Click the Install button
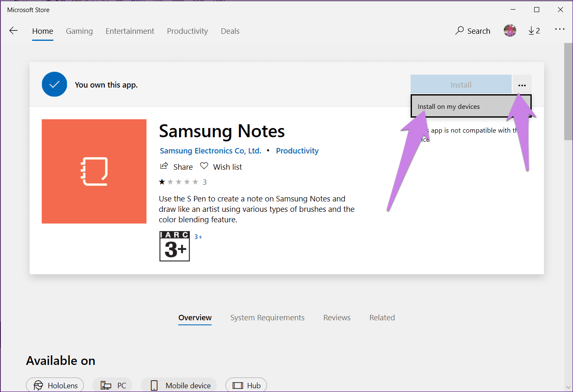 (461, 85)
